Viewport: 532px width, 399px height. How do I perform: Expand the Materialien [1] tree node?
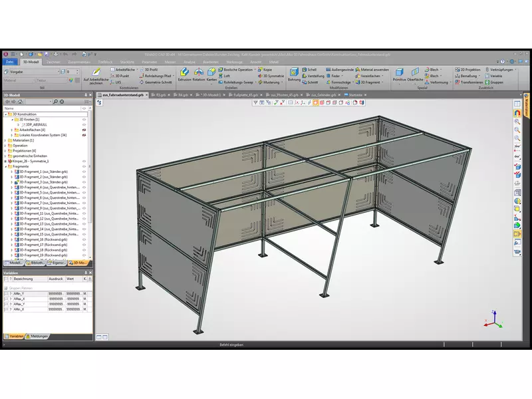(x=6, y=140)
